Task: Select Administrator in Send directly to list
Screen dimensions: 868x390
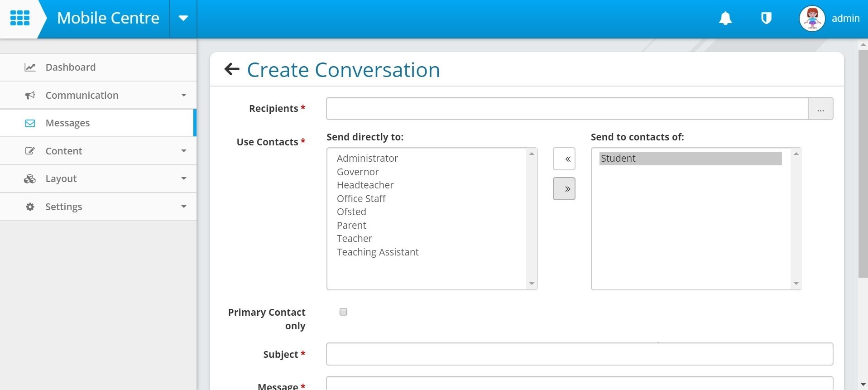Action: coord(367,159)
